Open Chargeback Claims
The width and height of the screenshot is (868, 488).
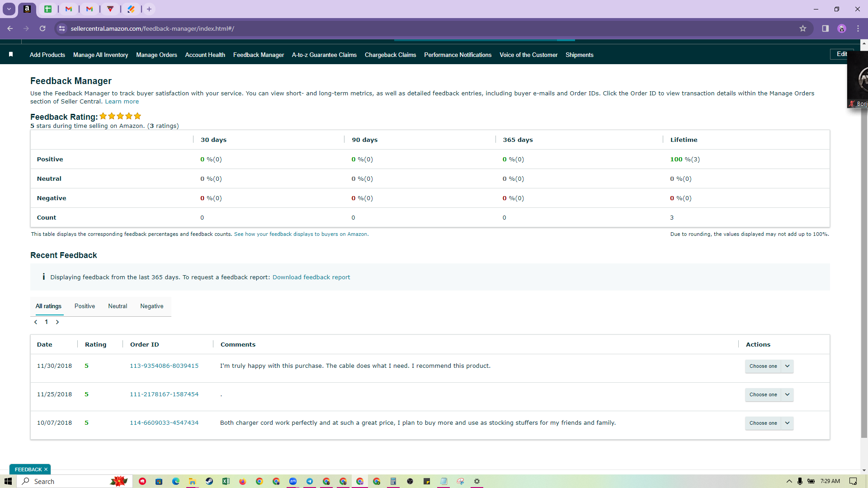(390, 55)
